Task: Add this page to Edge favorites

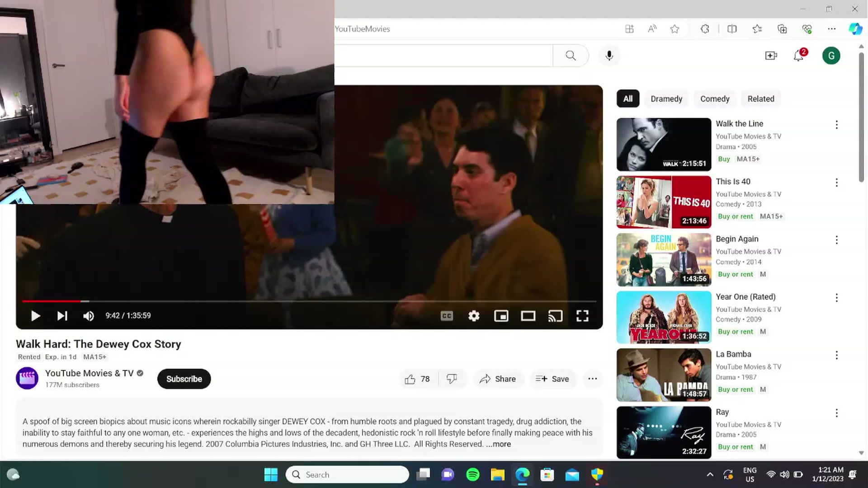Action: point(675,29)
